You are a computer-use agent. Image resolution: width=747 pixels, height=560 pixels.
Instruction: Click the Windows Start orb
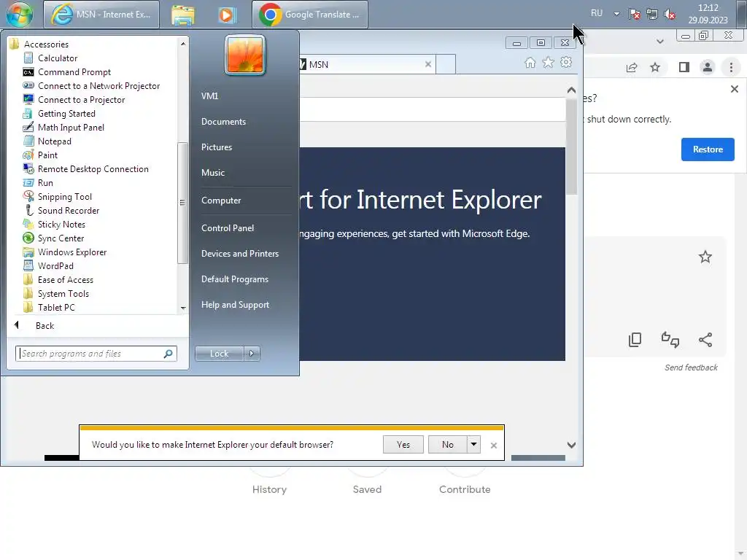[x=20, y=14]
